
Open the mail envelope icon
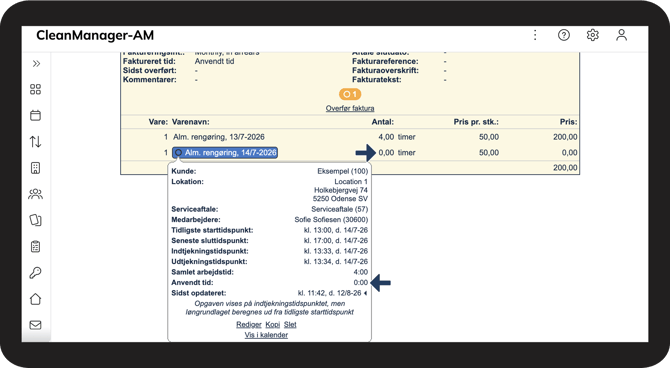35,325
